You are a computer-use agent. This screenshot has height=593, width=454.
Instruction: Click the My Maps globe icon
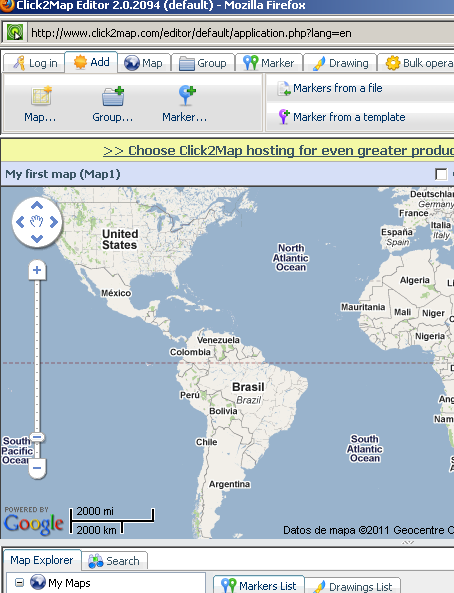[x=37, y=582]
